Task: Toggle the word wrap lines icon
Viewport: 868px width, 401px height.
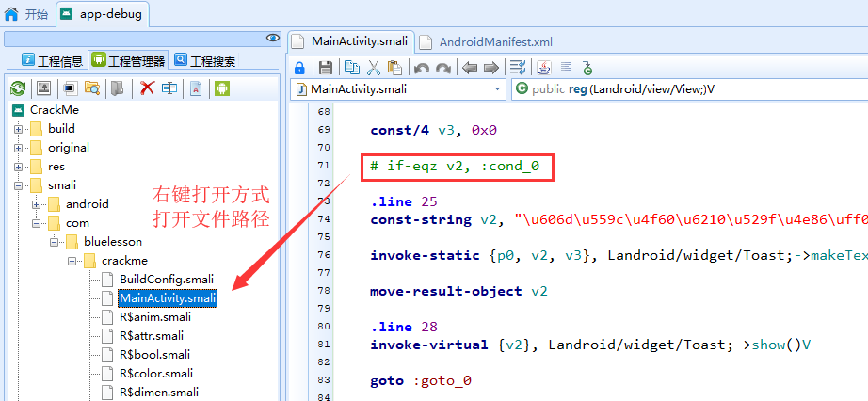Action: click(517, 68)
